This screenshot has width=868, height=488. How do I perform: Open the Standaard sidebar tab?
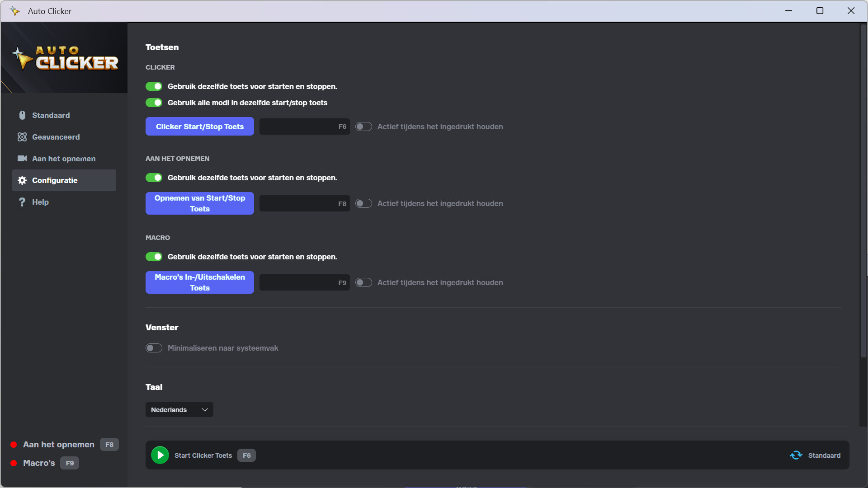[x=51, y=115]
